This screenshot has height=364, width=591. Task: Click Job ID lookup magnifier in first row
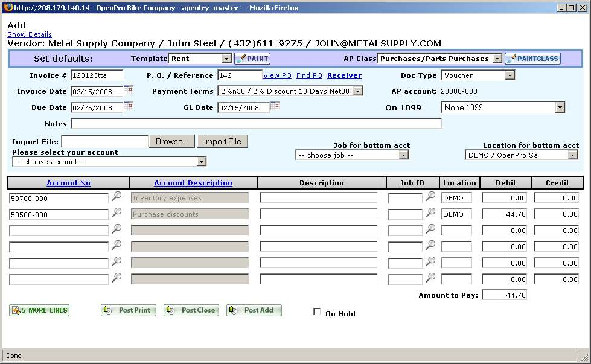[430, 196]
